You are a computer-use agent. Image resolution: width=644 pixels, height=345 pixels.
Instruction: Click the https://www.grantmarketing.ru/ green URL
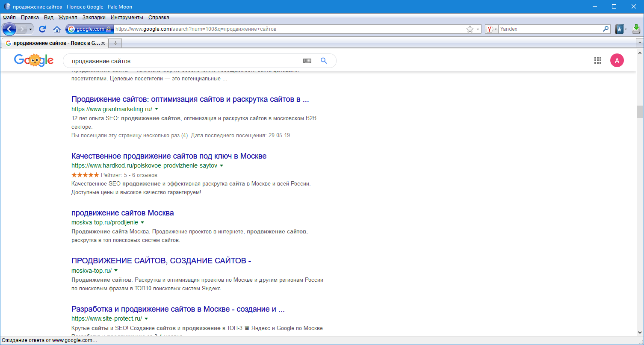click(x=112, y=109)
